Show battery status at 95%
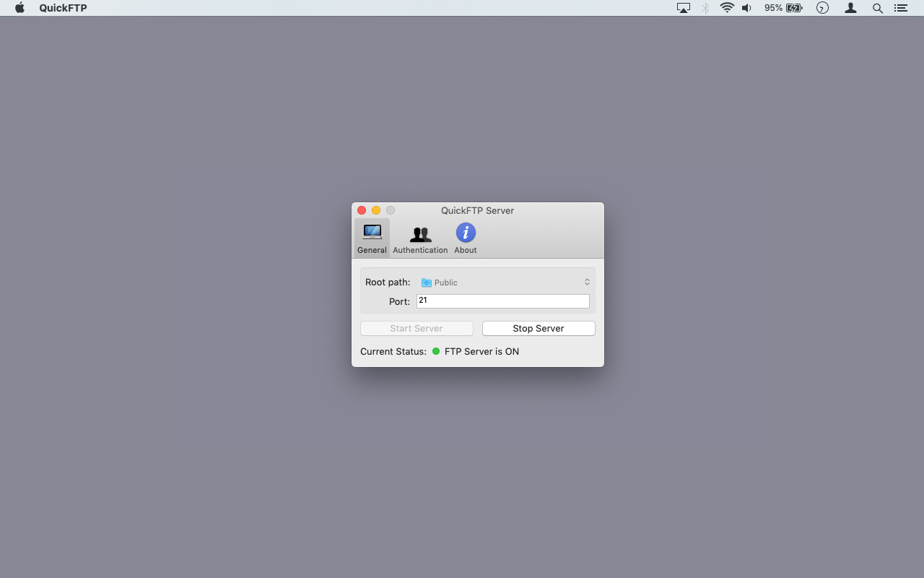The width and height of the screenshot is (924, 578). pos(783,8)
